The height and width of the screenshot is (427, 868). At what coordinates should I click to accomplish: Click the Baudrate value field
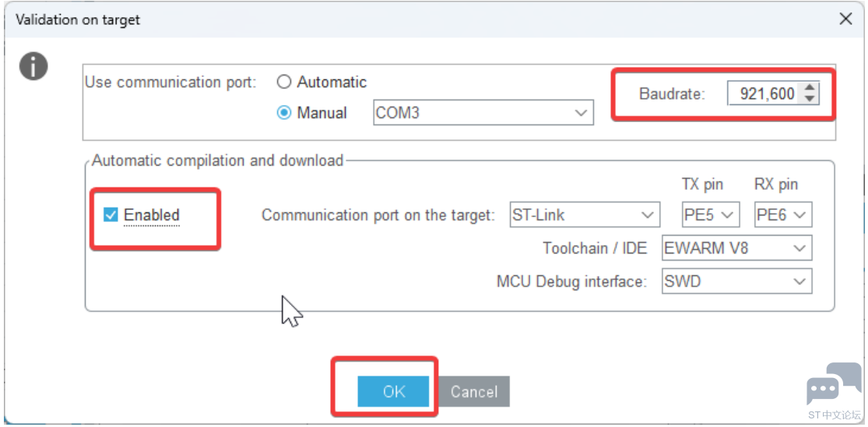[764, 94]
